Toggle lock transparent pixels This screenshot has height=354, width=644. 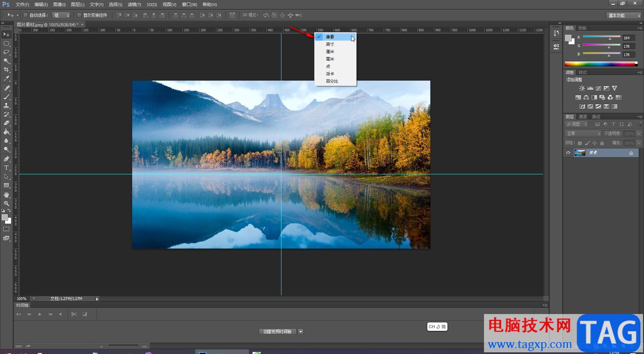[x=580, y=143]
